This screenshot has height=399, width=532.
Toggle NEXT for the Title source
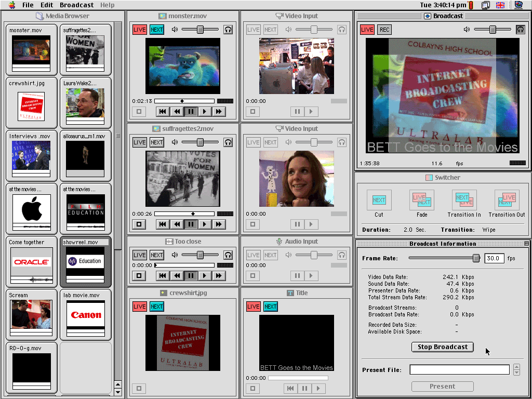pyautogui.click(x=270, y=307)
